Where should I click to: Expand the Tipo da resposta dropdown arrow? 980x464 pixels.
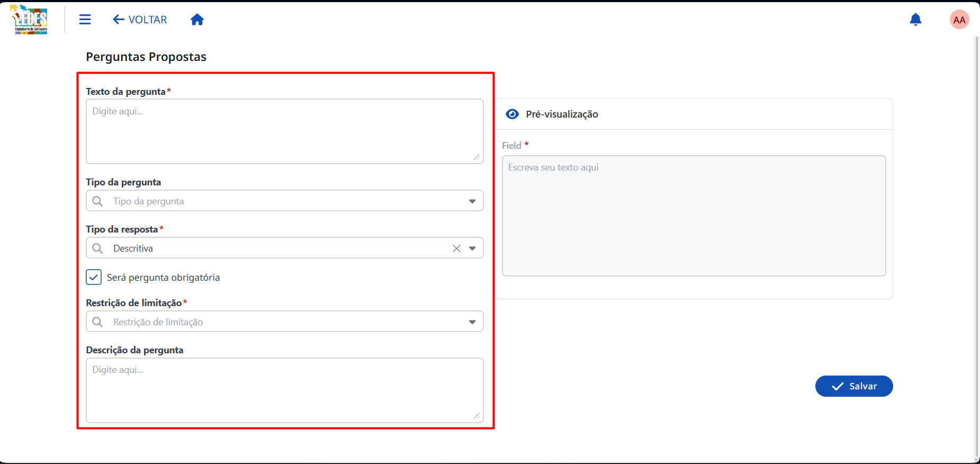pyautogui.click(x=472, y=248)
